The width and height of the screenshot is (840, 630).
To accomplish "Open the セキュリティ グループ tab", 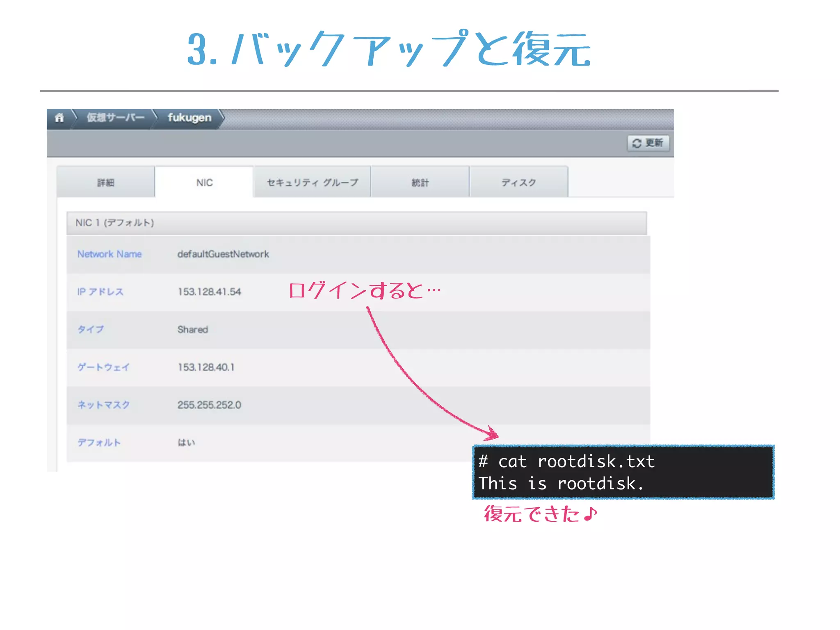I will point(312,182).
